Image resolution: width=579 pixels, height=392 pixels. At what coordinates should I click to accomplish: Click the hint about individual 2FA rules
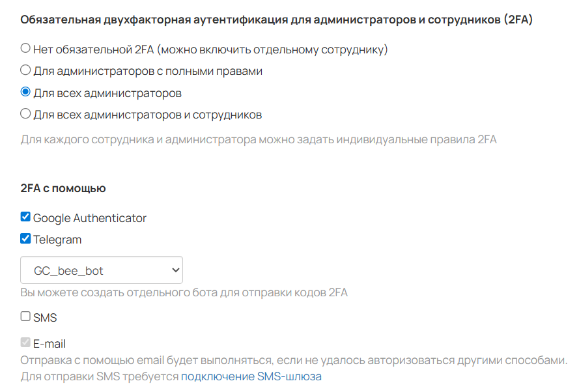(259, 139)
